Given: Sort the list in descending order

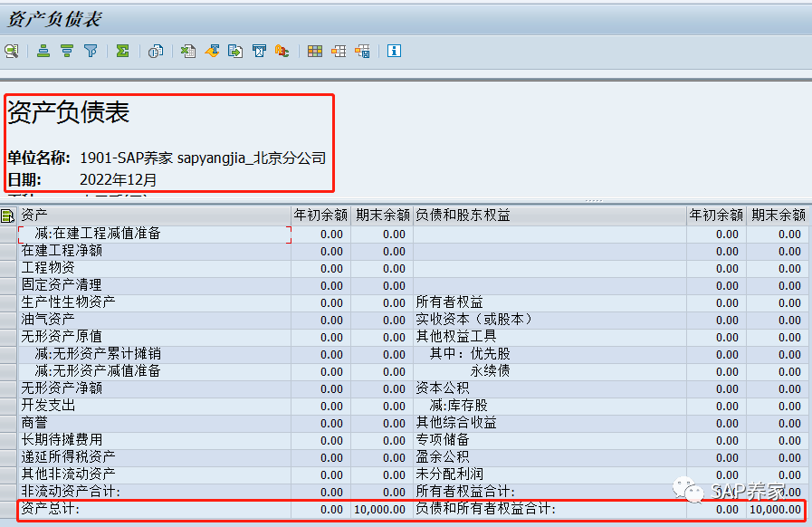Looking at the screenshot, I should click(x=67, y=51).
